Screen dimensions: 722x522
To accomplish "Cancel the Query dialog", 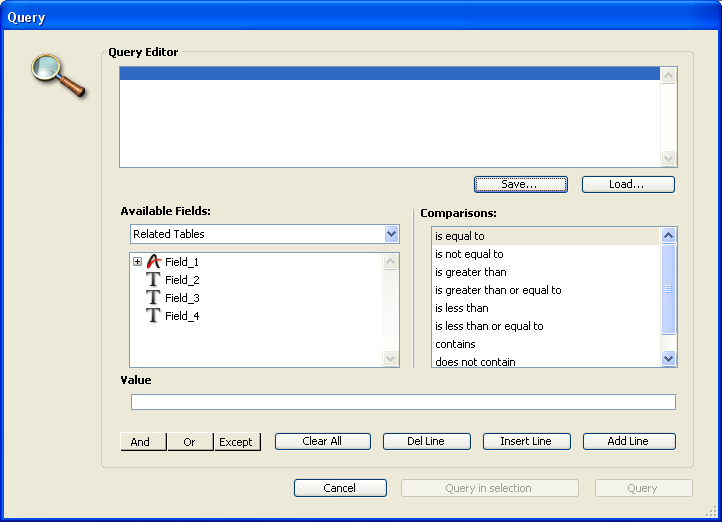I will pos(340,488).
